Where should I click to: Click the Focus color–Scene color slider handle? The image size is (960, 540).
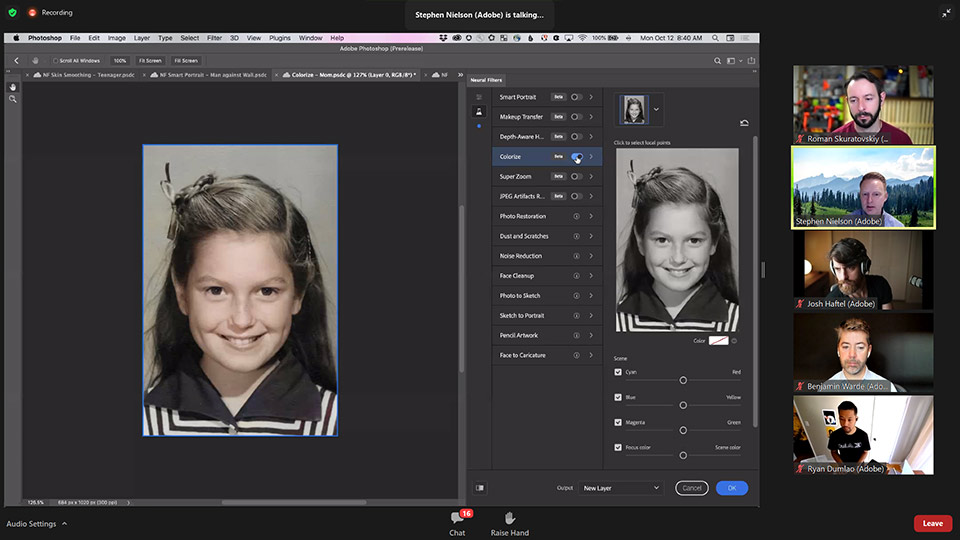tap(683, 456)
